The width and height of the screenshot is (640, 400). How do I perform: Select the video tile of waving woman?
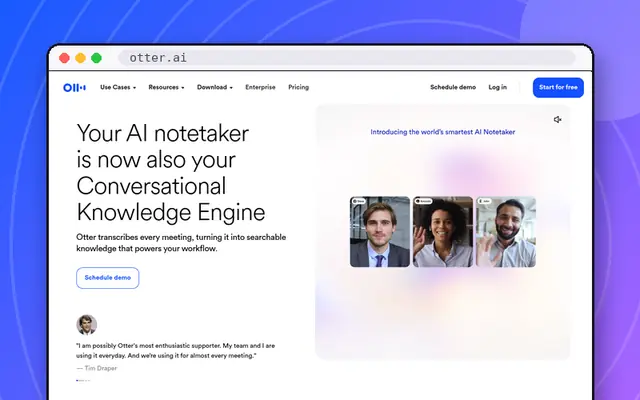click(x=443, y=232)
